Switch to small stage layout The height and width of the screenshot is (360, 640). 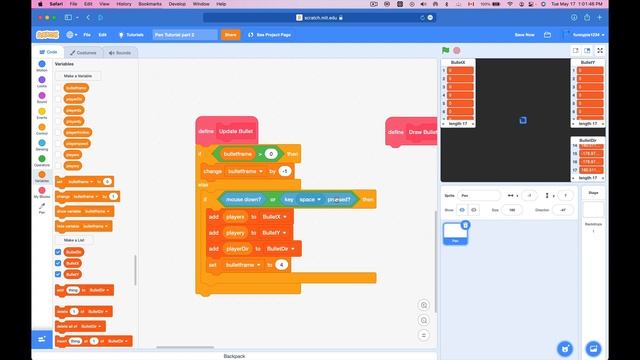tap(576, 50)
